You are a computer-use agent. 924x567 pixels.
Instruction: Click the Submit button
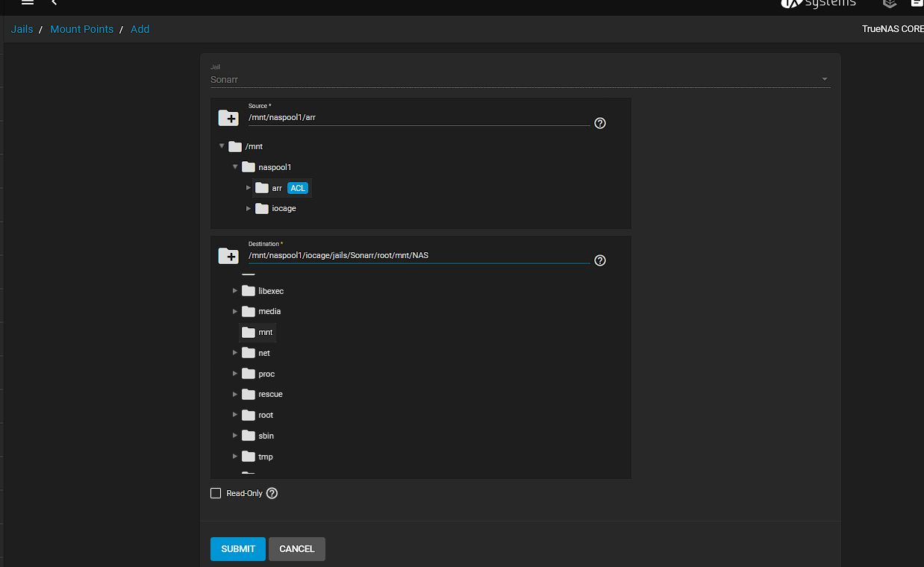click(x=238, y=548)
